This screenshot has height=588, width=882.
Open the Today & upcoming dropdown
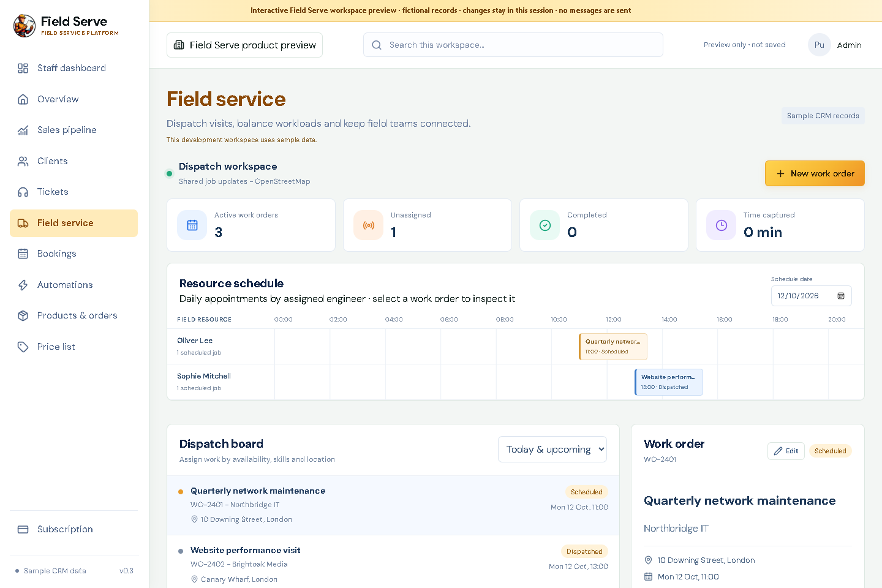(552, 449)
